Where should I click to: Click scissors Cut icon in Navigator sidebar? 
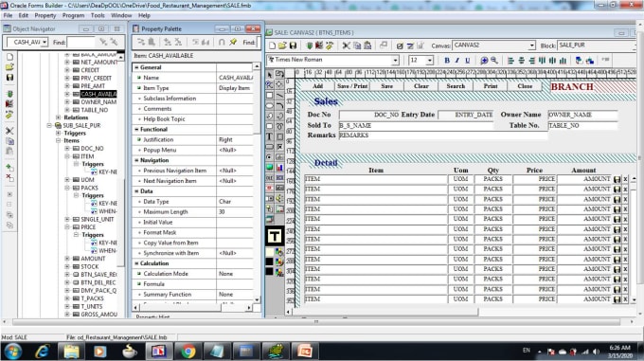click(x=9, y=131)
